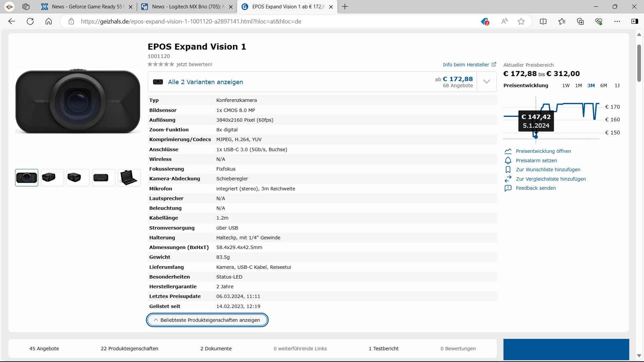
Task: Click the bookmark icon for Wunschliste
Action: (508, 170)
